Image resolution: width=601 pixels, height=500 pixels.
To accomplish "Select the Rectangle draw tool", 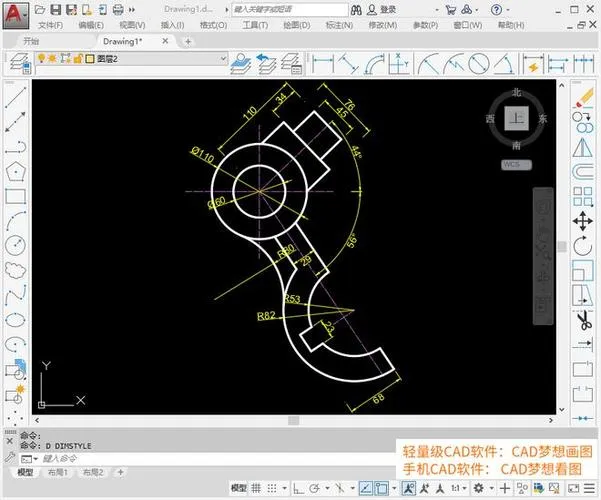I will (x=15, y=196).
